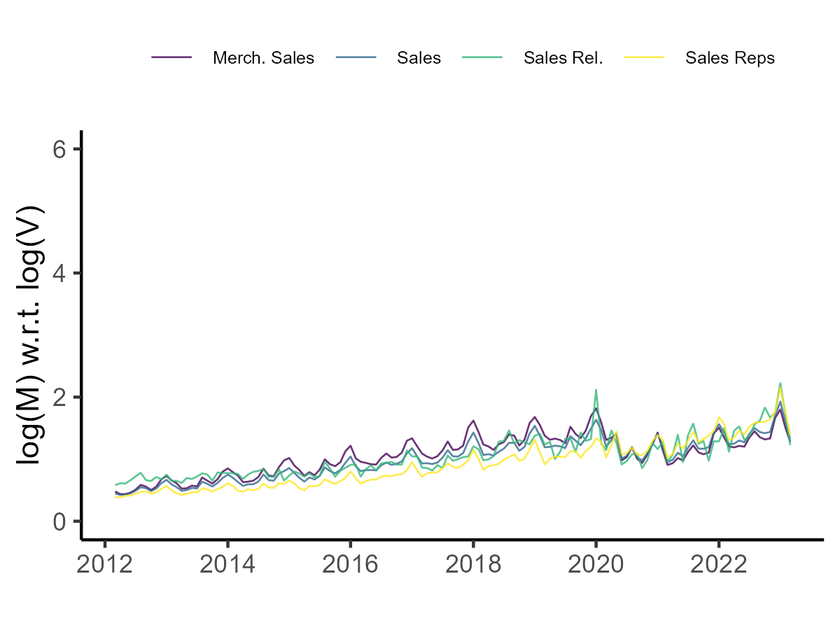Click the yellow Sales Reps legend line
The width and height of the screenshot is (840, 630).
(645, 58)
